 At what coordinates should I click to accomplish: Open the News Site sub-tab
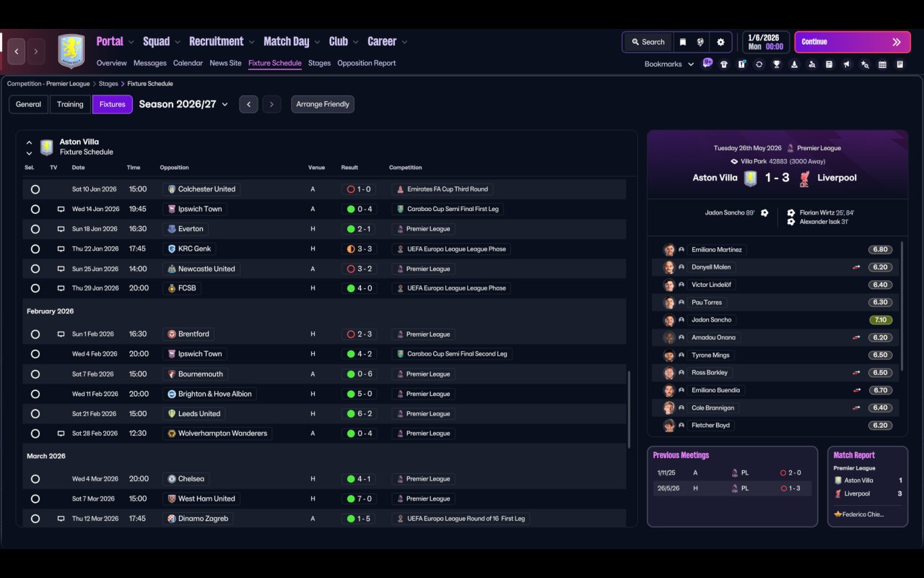(225, 64)
